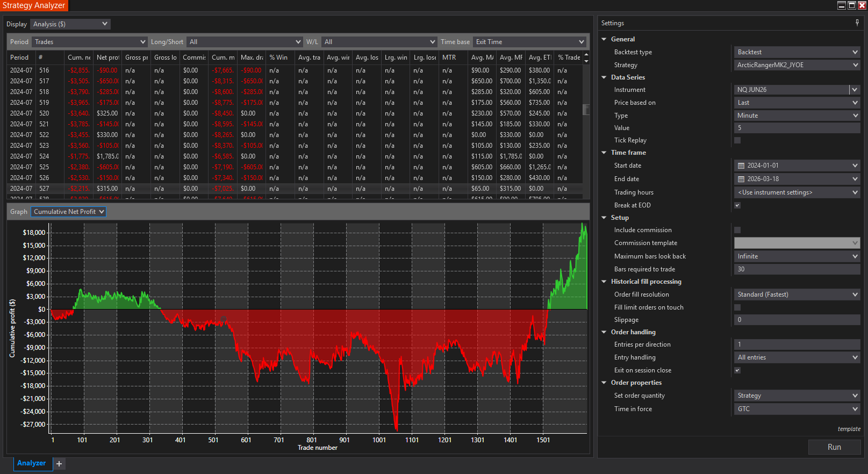Open calendar icon in Start date field
This screenshot has height=474, width=868.
point(741,166)
